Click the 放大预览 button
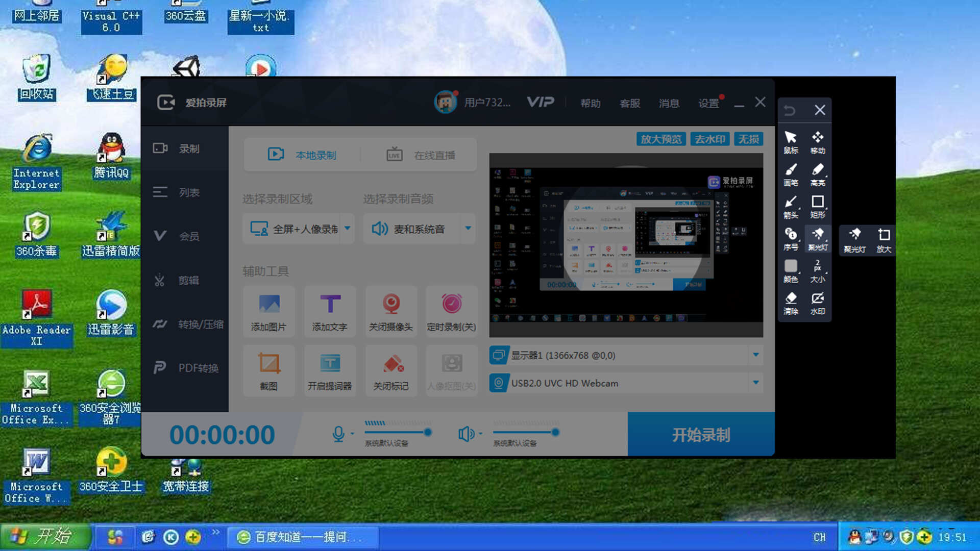The height and width of the screenshot is (551, 980). click(x=661, y=139)
